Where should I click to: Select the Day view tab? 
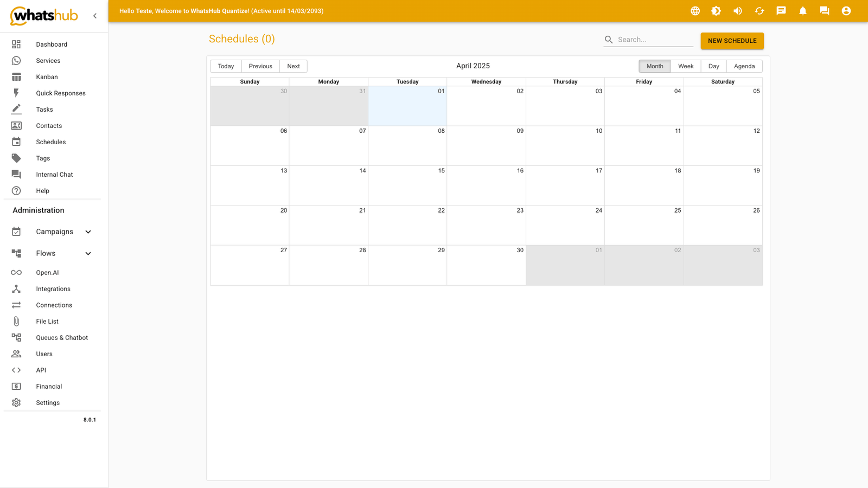pyautogui.click(x=713, y=66)
